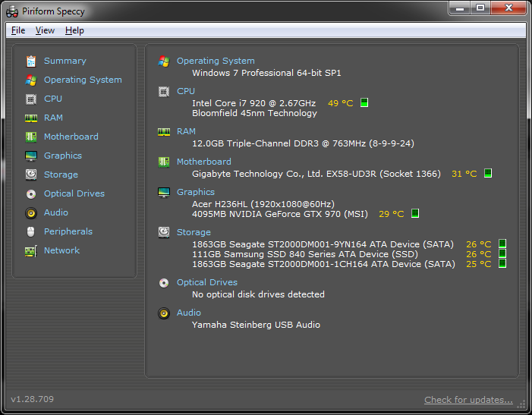Screen dimensions: 532x415
Task: Open the Help menu
Action: pos(74,30)
